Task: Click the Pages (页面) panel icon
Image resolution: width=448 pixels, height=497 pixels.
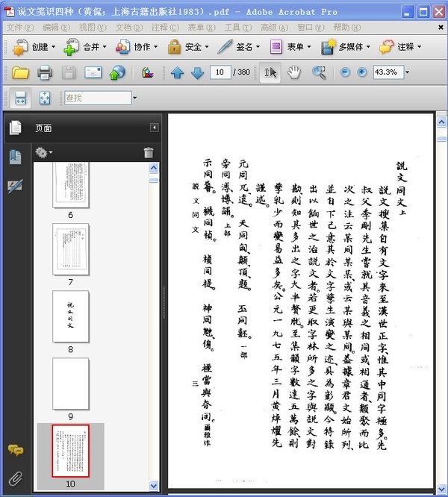Action: [15, 128]
